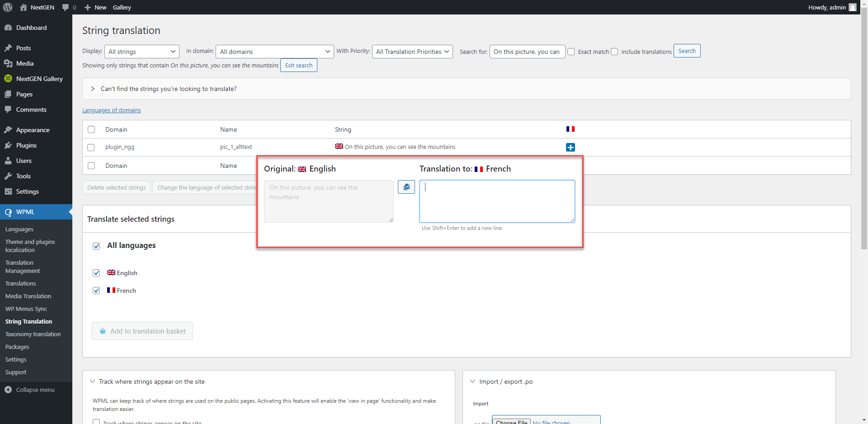Click the Appearance brush icon
This screenshot has height=424, width=868.
(8, 130)
